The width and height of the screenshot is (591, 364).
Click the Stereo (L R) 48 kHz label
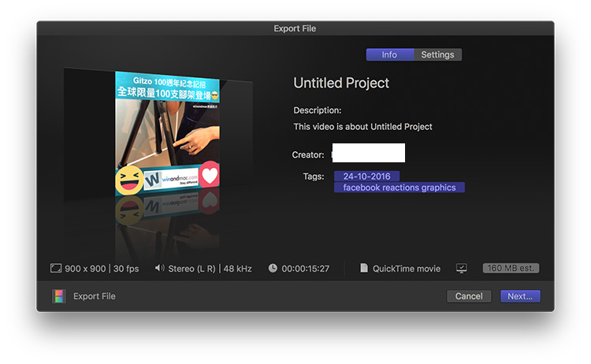pyautogui.click(x=210, y=269)
